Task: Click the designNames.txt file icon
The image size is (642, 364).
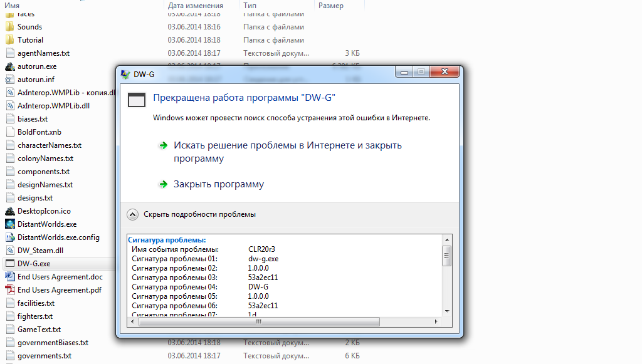Action: click(x=10, y=185)
